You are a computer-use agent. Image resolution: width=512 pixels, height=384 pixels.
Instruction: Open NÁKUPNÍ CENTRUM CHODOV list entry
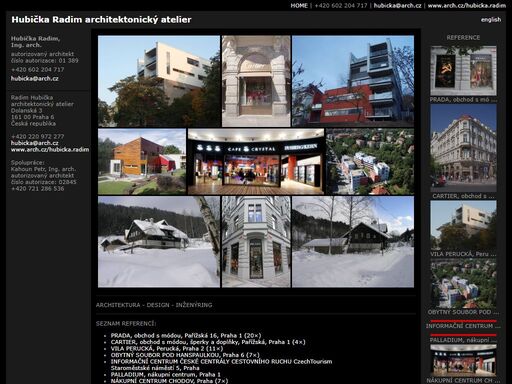pos(169,381)
